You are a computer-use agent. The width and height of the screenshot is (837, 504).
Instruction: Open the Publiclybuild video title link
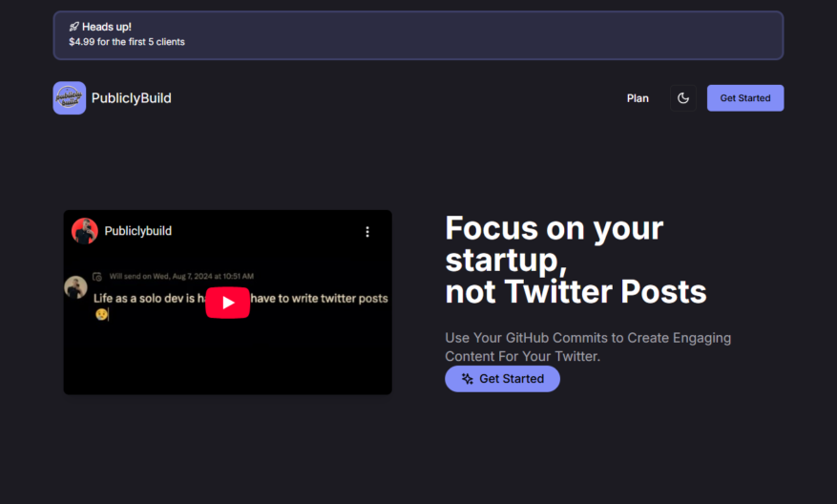(x=137, y=231)
